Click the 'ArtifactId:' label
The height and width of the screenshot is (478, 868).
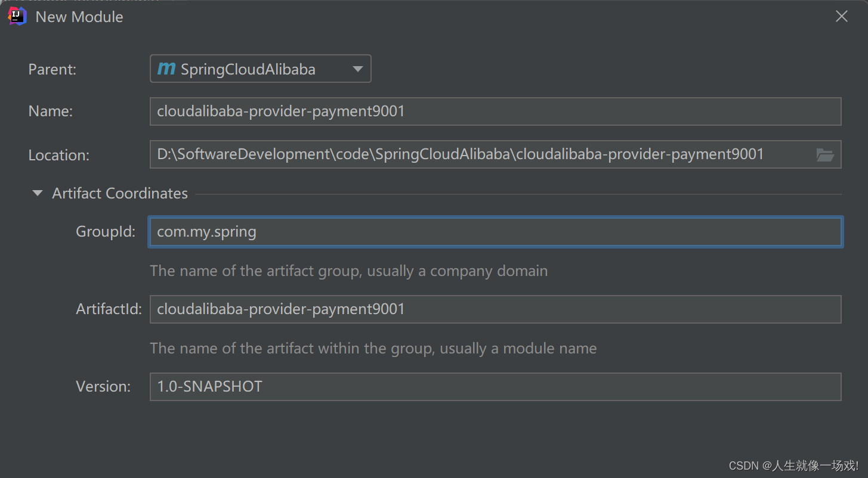109,309
